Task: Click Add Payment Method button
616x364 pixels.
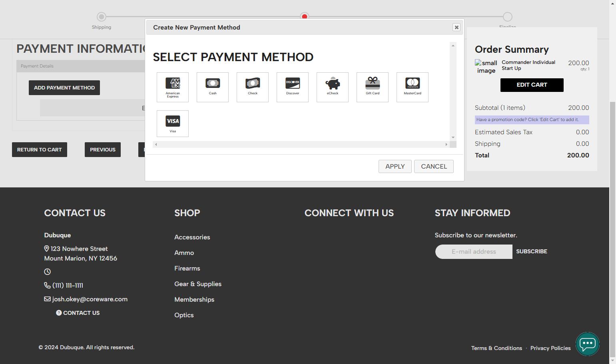Action: [64, 88]
